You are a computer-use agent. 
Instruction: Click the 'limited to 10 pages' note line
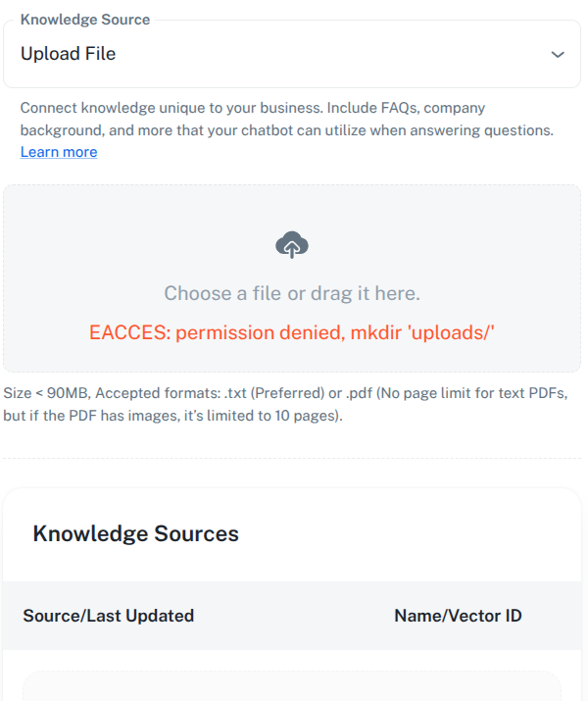pos(172,416)
